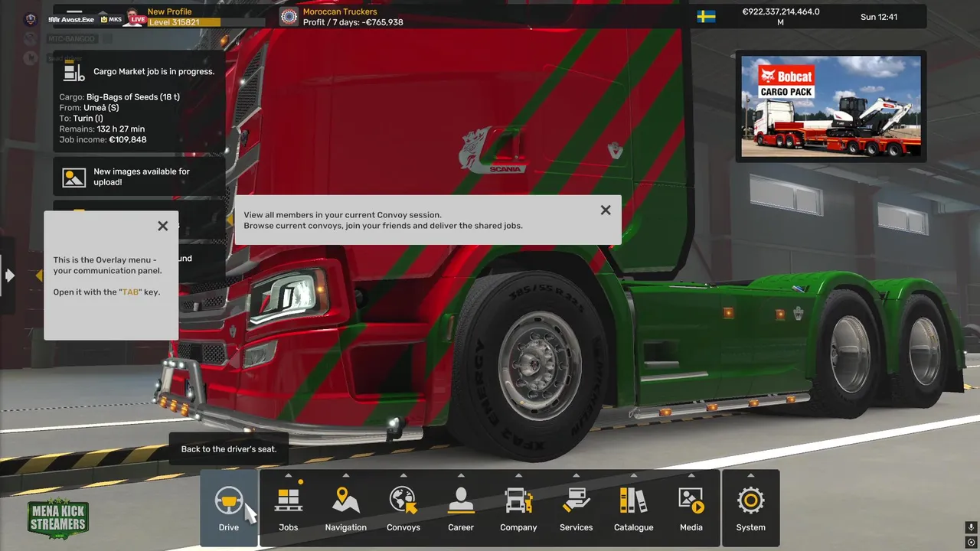Click the Remains: 132 h 27 min line
The height and width of the screenshot is (551, 980).
102,129
